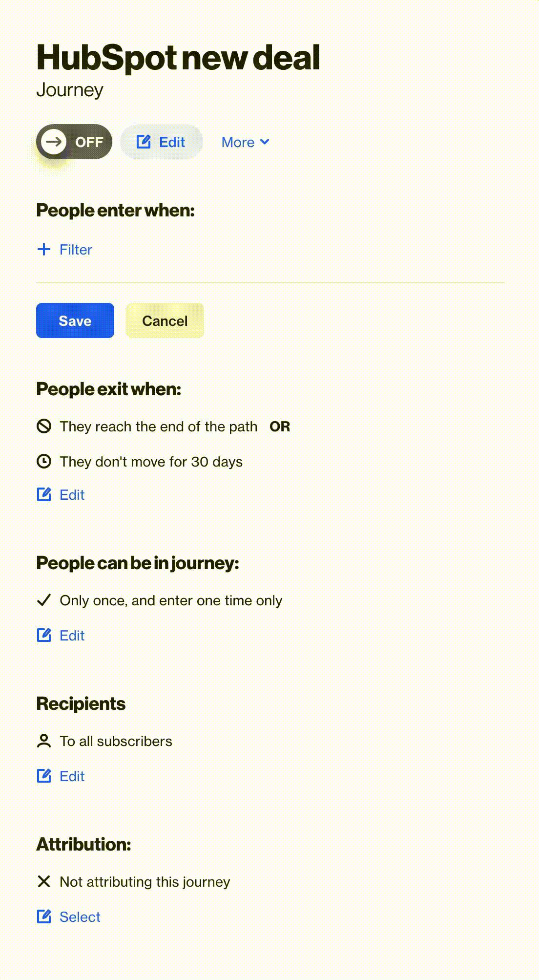Click the X icon beside Not attributing

pos(44,882)
